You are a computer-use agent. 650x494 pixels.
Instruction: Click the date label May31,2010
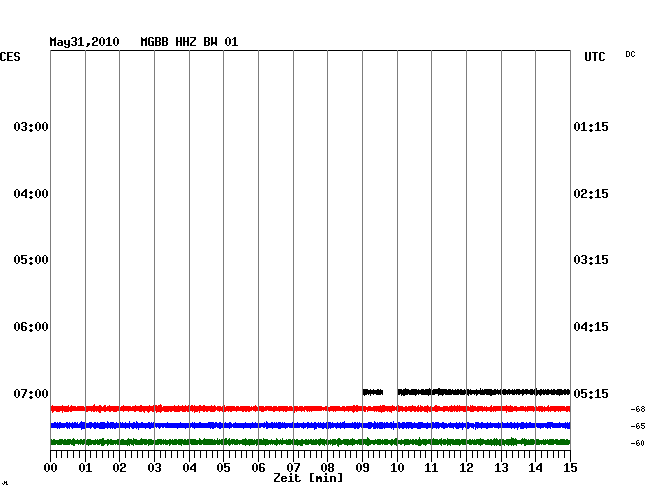pos(85,42)
